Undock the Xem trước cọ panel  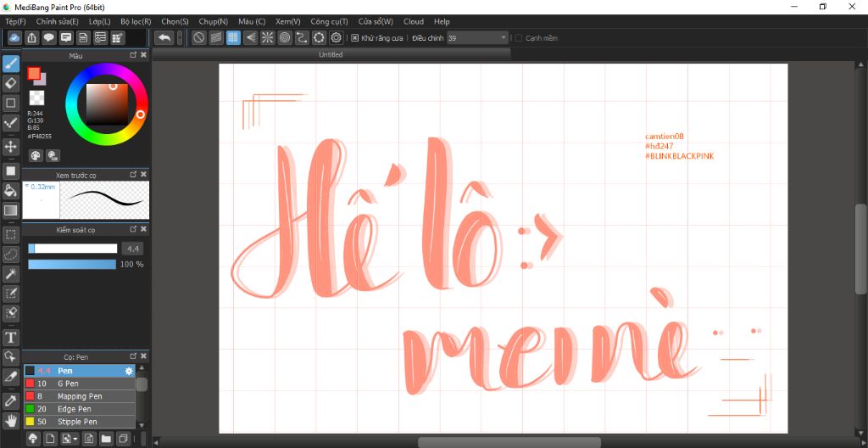coord(133,174)
